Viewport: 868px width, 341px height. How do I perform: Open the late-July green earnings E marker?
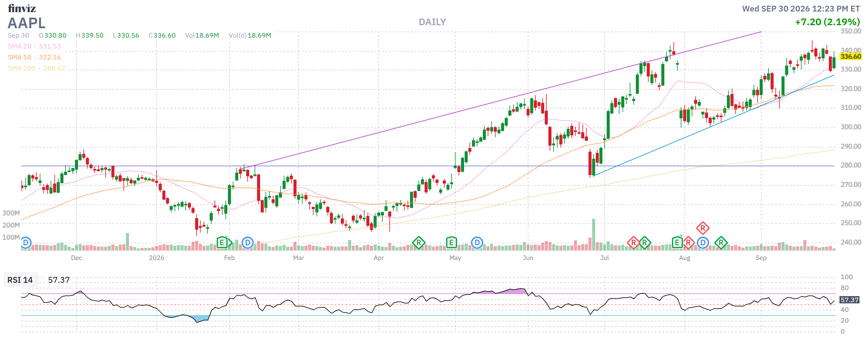point(677,242)
